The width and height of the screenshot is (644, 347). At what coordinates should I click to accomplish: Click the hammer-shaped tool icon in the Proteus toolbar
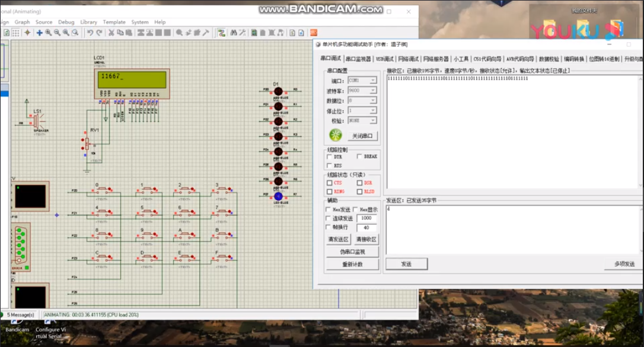click(206, 33)
